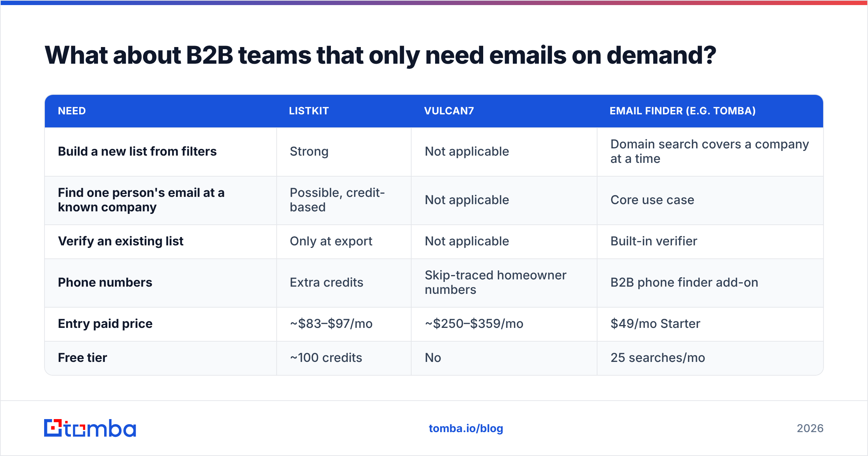This screenshot has width=868, height=456.
Task: Click the NEED column header
Action: (72, 111)
